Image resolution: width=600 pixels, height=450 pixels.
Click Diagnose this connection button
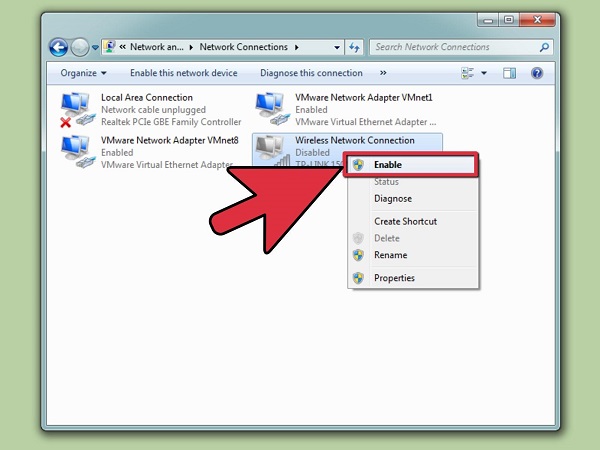(x=311, y=73)
